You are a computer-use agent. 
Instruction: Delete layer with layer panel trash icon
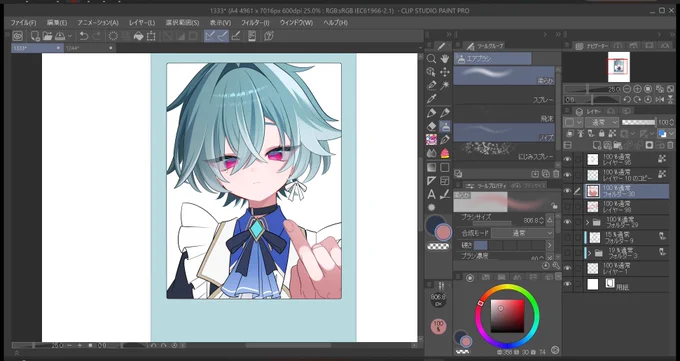[x=670, y=145]
